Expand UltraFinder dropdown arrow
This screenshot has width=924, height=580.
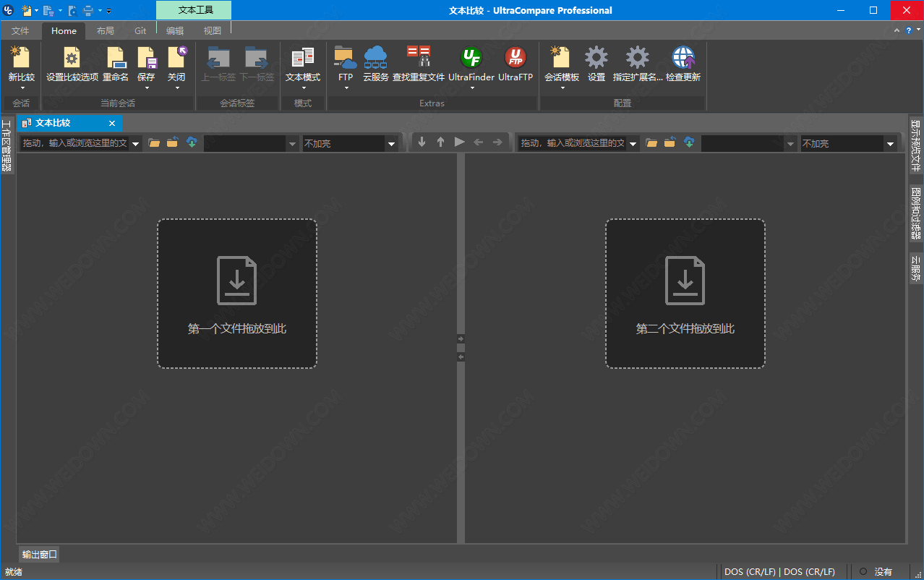click(x=472, y=88)
